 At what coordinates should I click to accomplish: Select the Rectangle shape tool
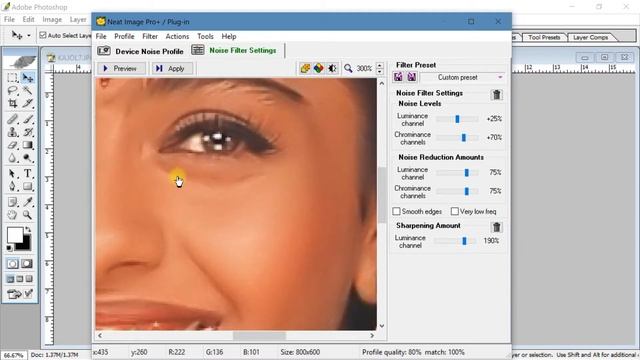coord(28,187)
